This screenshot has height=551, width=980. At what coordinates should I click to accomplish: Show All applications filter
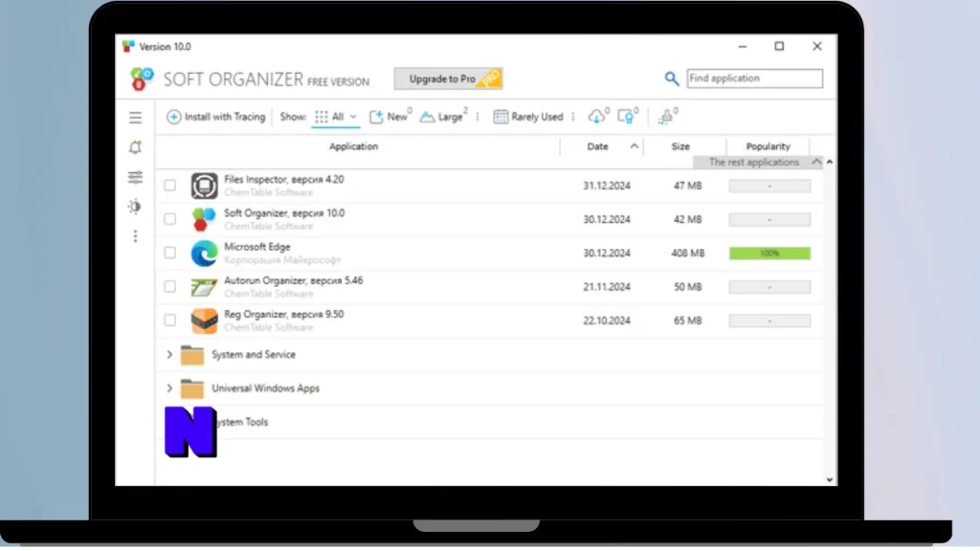(x=336, y=117)
